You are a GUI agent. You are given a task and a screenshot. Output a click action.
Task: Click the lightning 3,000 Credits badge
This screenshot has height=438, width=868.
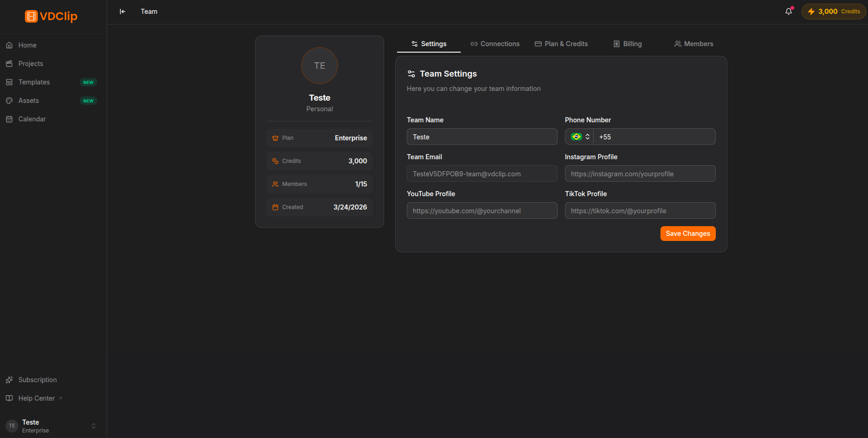834,12
